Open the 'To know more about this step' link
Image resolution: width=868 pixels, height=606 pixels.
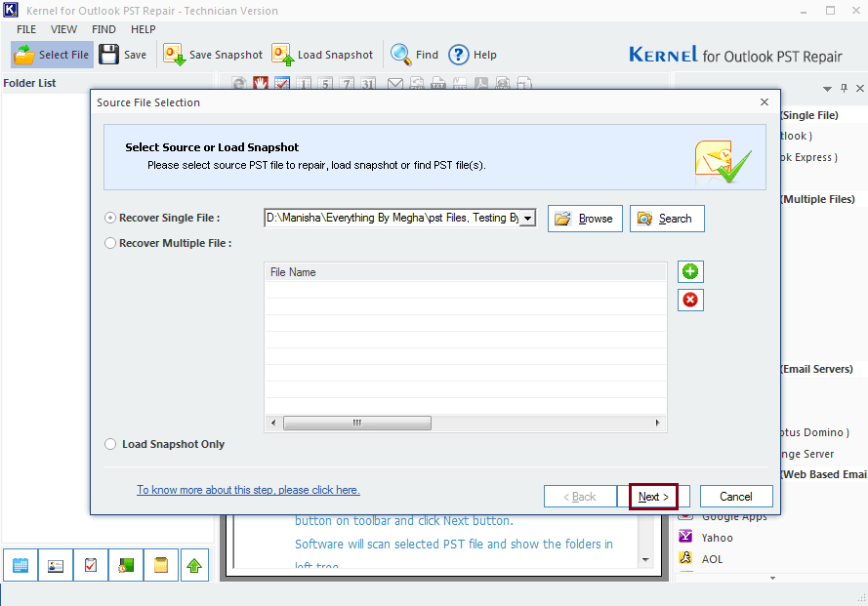pos(248,490)
